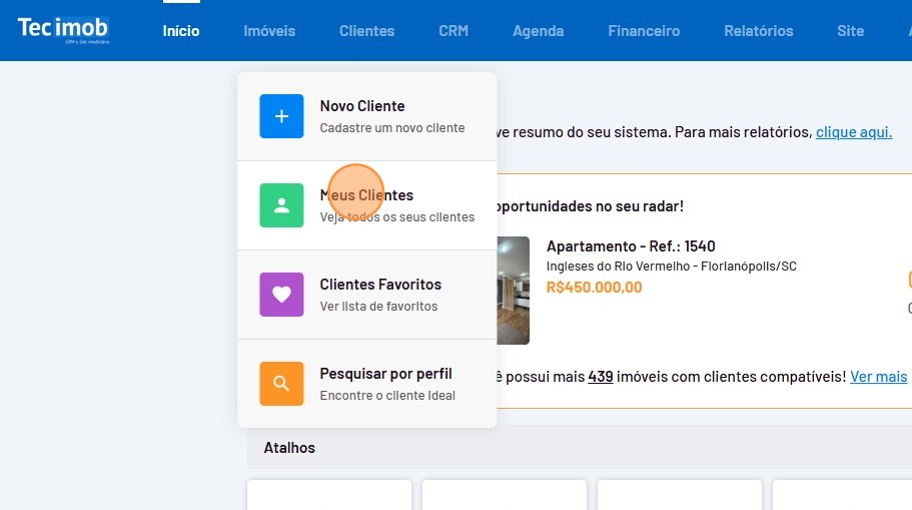Open the Início tab

pyautogui.click(x=181, y=31)
